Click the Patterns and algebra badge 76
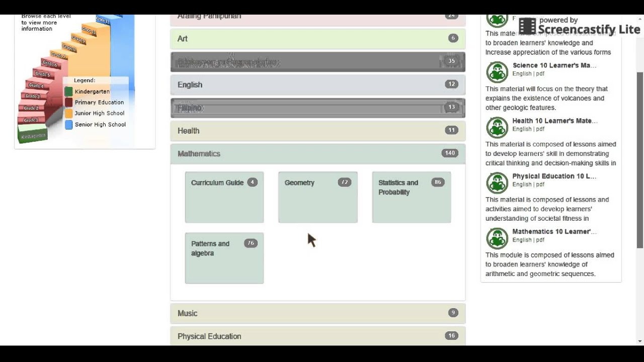Viewport: 644px width, 362px height. [251, 243]
